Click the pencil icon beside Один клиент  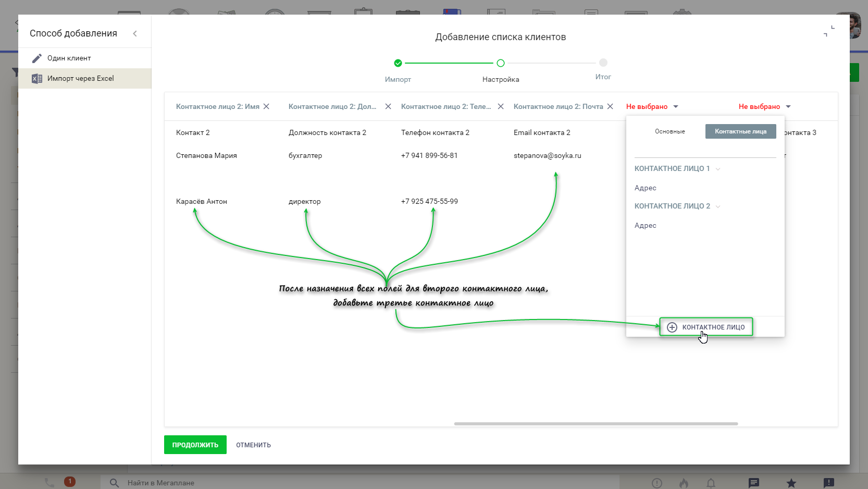(36, 58)
